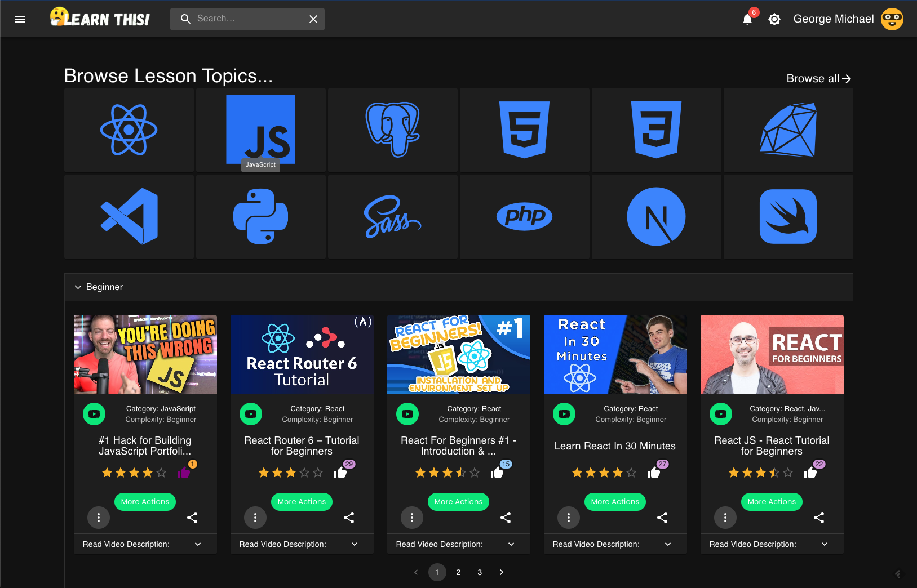Open More Actions on React For Beginners #1
The image size is (917, 588).
[x=458, y=502]
